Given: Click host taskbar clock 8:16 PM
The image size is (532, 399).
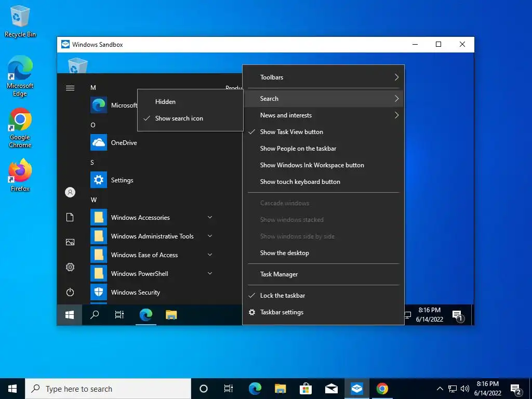Looking at the screenshot, I should point(487,389).
